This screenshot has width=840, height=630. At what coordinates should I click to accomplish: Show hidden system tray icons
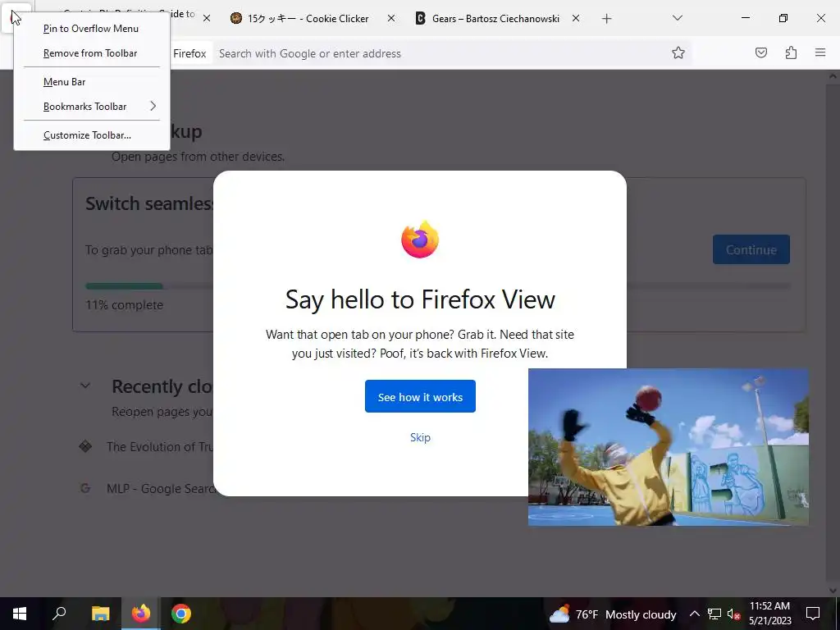pos(694,614)
